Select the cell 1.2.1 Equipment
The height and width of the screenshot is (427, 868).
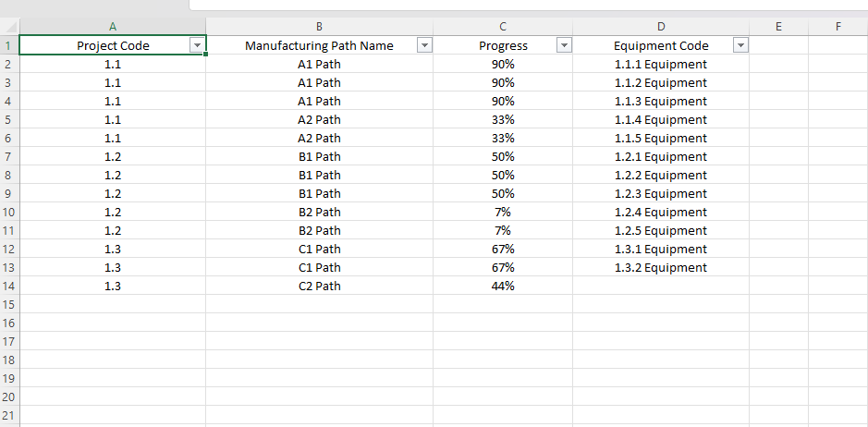point(661,157)
